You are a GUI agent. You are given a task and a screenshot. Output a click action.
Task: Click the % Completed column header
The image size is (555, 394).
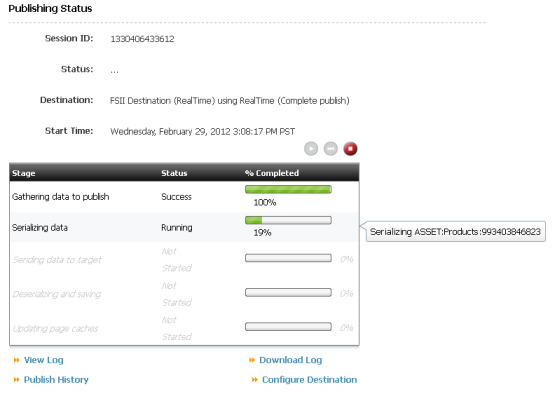272,173
